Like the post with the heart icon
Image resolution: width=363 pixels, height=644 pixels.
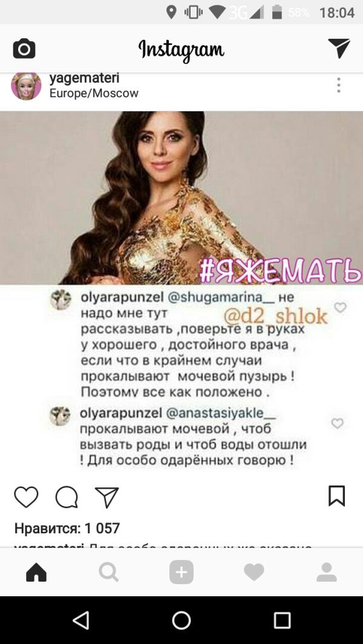26,497
